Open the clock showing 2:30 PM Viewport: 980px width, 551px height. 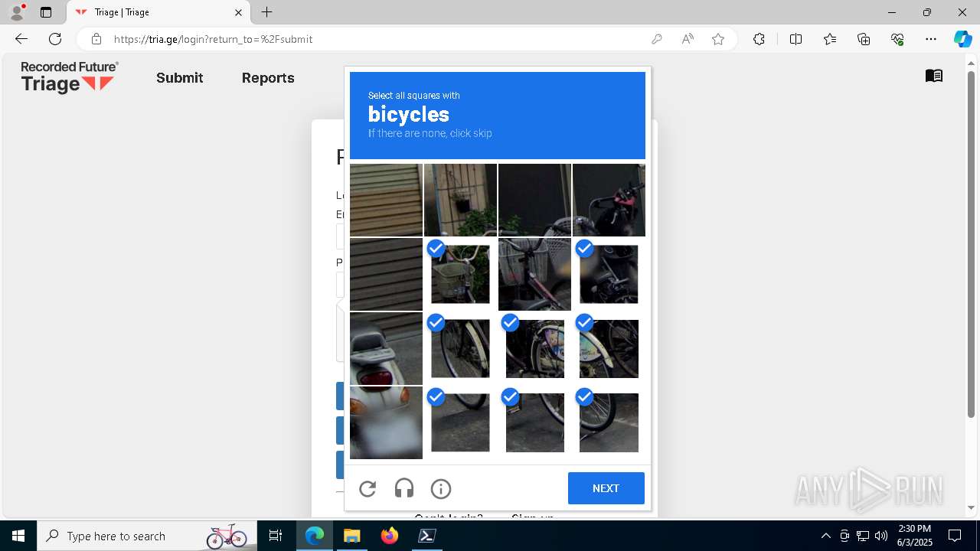(x=914, y=536)
